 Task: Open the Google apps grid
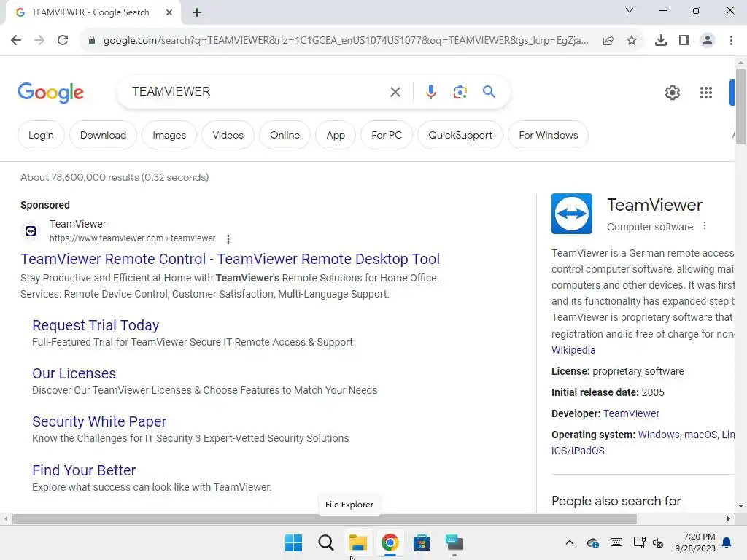(706, 93)
